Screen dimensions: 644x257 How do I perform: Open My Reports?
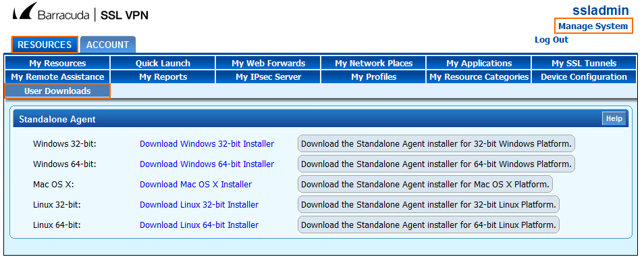coord(163,77)
